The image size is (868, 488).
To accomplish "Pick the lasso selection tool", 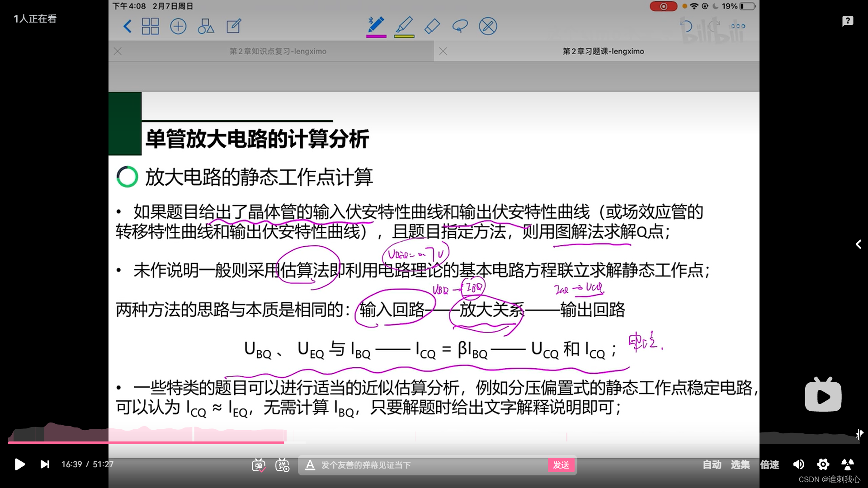I will click(x=460, y=26).
